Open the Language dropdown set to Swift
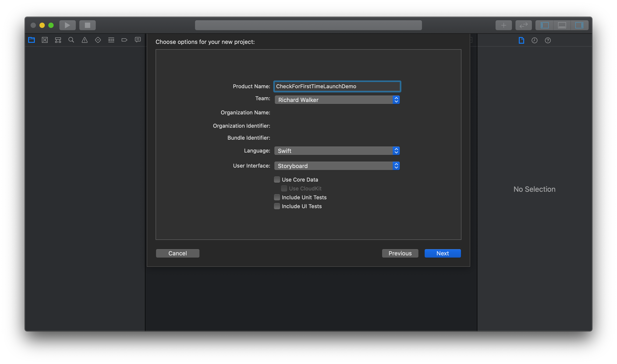This screenshot has width=617, height=364. [337, 151]
